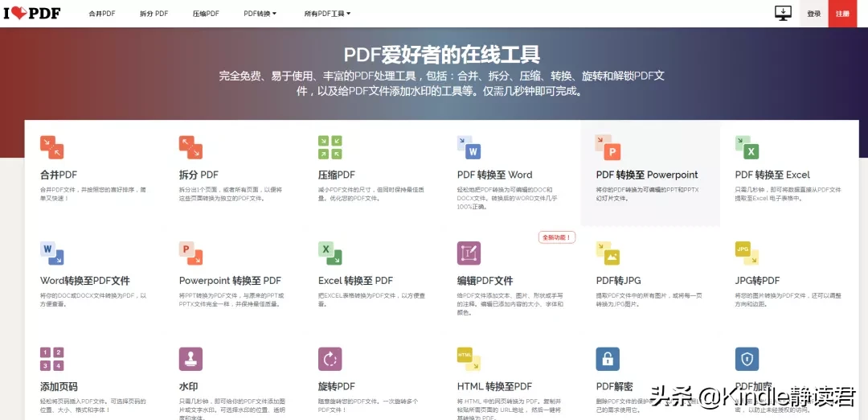Click the page numbers (添加页码) icon
The height and width of the screenshot is (420, 868).
[52, 359]
